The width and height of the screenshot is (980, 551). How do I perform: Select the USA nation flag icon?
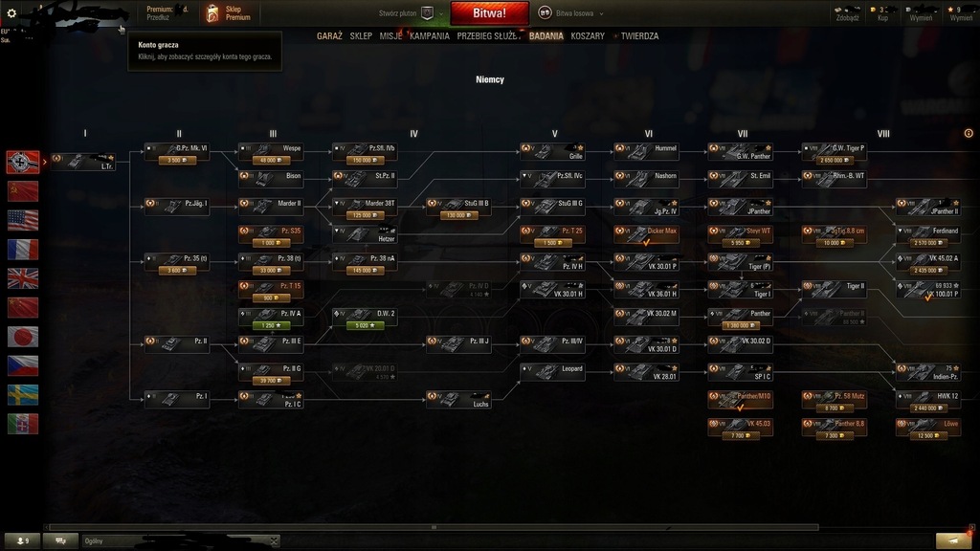[x=23, y=220]
